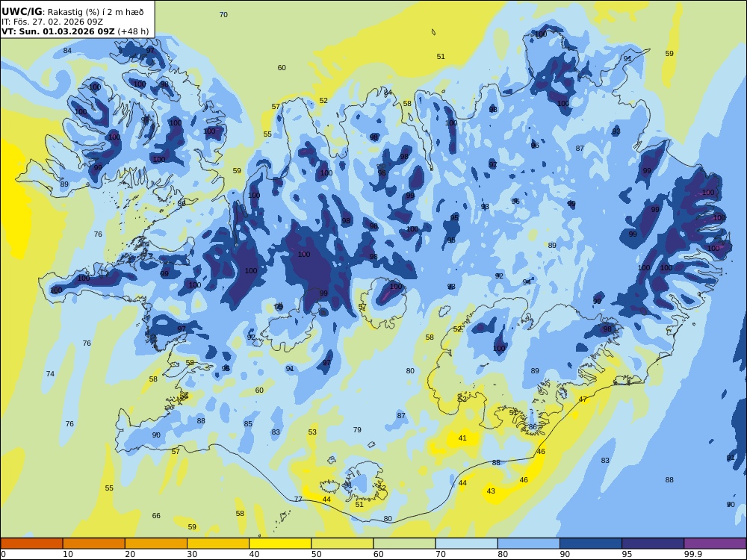Select the bright yellow 40–50 legend swatch
747x560 pixels.
(x=280, y=544)
